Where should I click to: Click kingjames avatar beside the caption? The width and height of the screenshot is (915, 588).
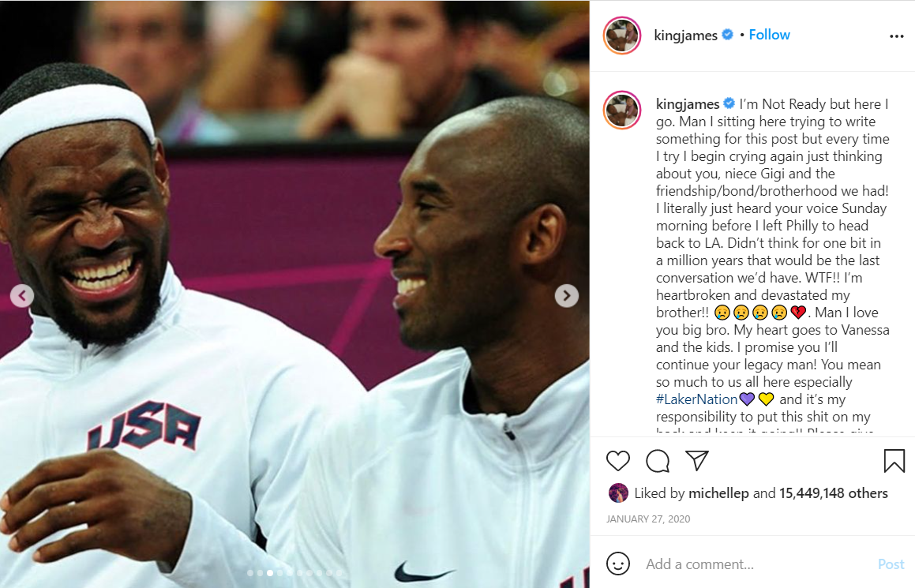pos(622,110)
